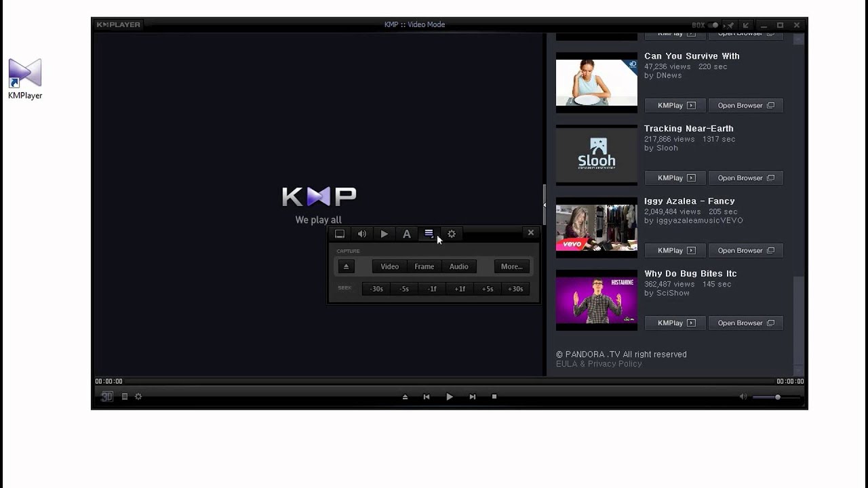This screenshot has height=488, width=868.
Task: Skip to the next track
Action: coord(473,397)
